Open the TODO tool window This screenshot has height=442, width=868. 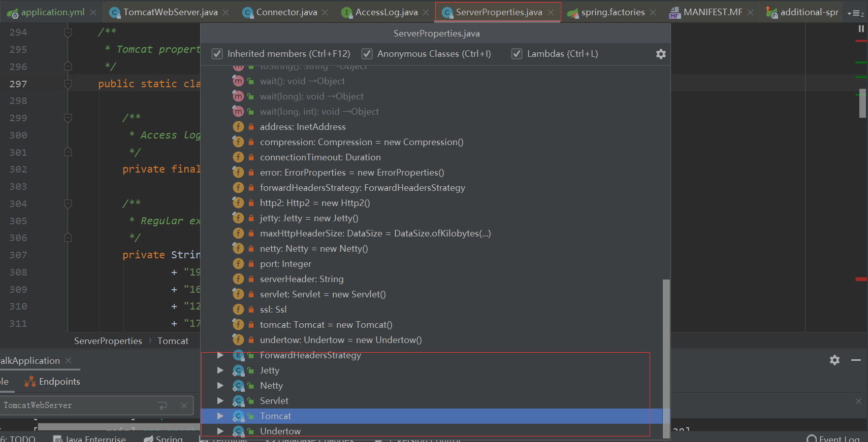18,438
